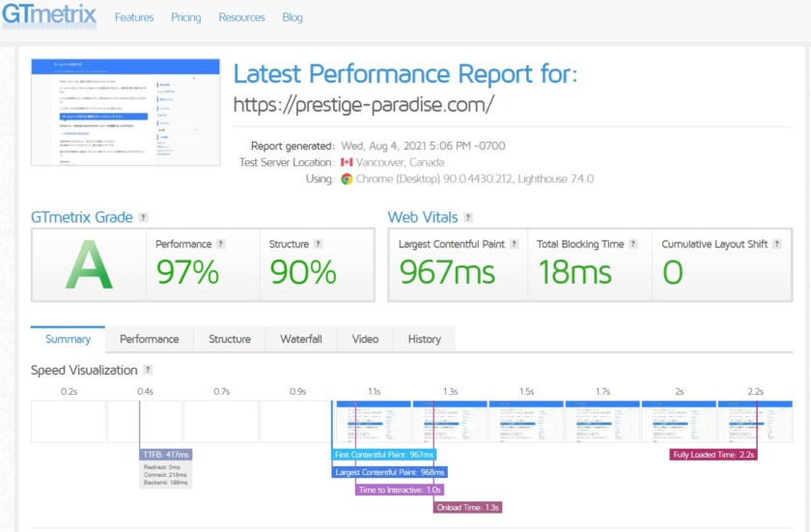811x532 pixels.
Task: Click the Cumulative Layout Shift value 0
Action: tap(673, 272)
